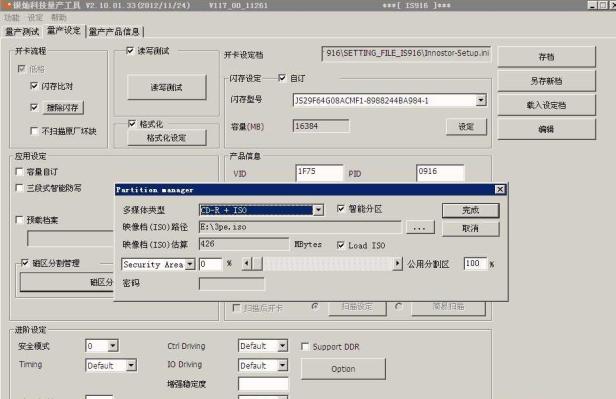The height and width of the screenshot is (399, 616).
Task: Expand the Ctrl Driving dropdown
Action: tap(282, 346)
